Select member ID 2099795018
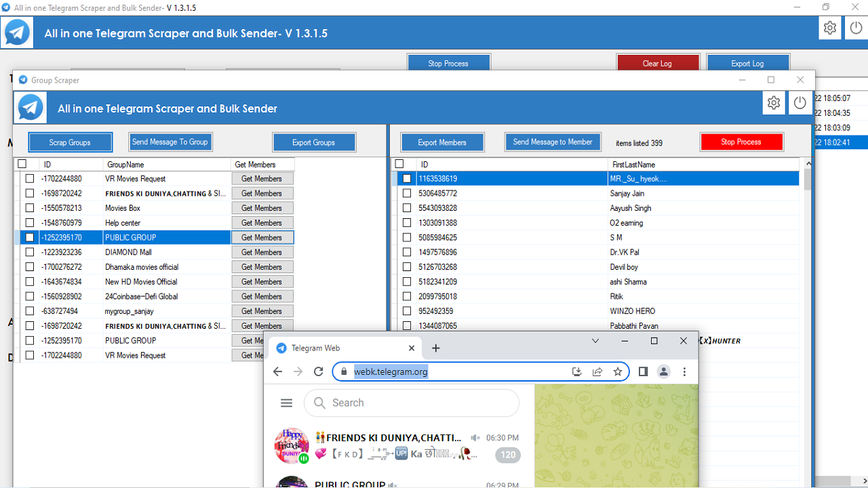This screenshot has height=488, width=868. tap(438, 296)
